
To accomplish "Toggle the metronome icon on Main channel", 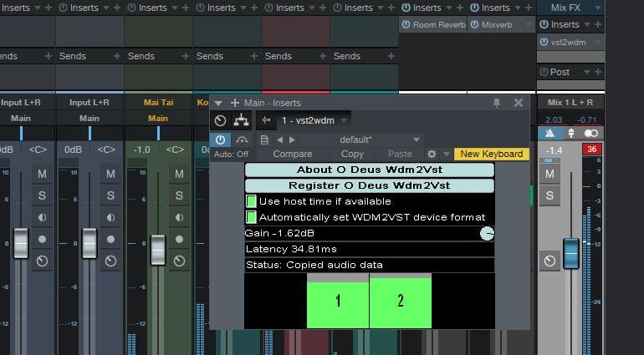I will (x=549, y=134).
